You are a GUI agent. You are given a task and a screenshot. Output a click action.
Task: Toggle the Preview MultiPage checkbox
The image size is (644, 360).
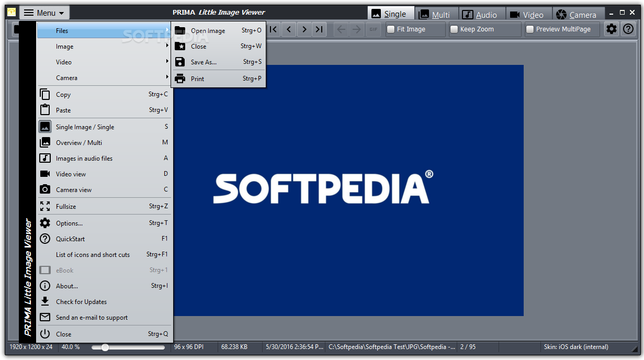click(530, 29)
